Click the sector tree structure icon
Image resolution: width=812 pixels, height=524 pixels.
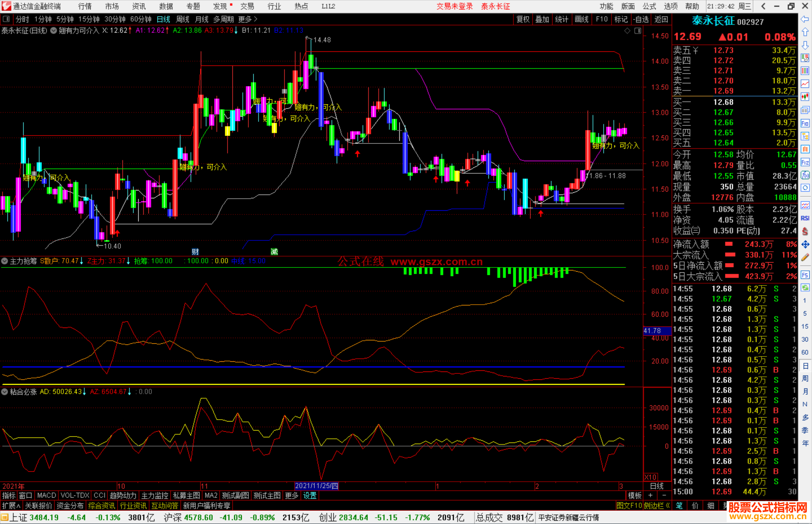tap(805, 136)
